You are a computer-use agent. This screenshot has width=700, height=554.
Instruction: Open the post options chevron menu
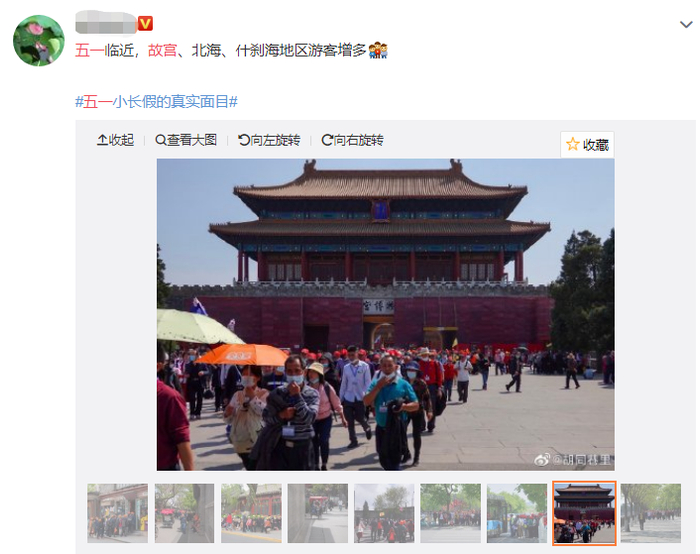(x=686, y=25)
